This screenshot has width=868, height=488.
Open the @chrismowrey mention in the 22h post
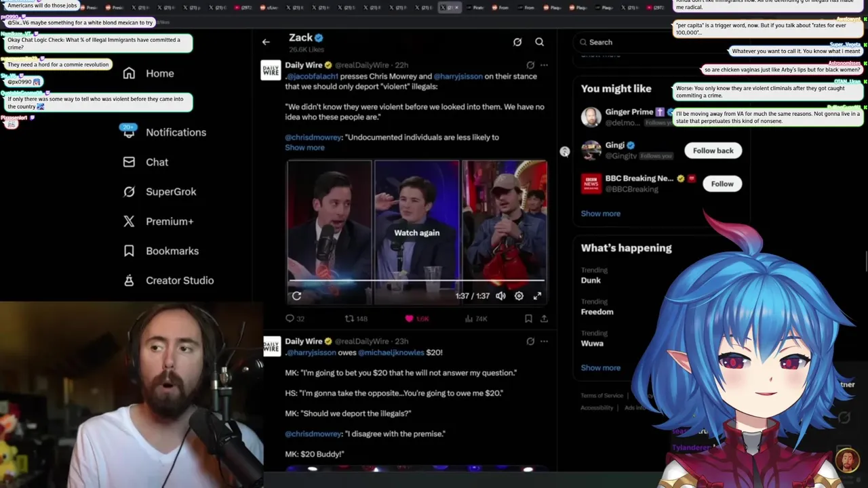[x=313, y=137]
